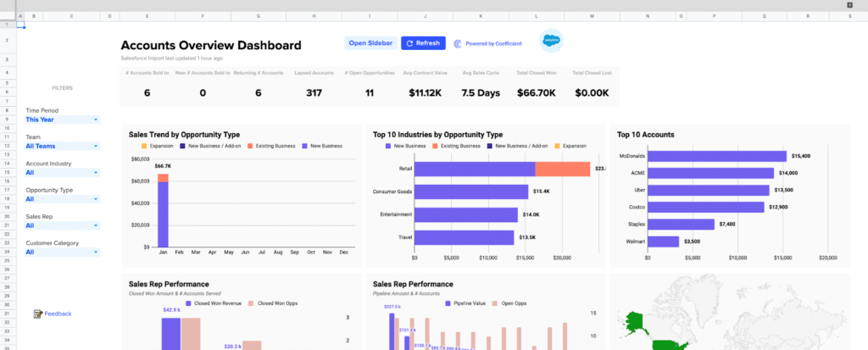Screen dimensions: 868x350
Task: Select column E header
Action: 147,16
